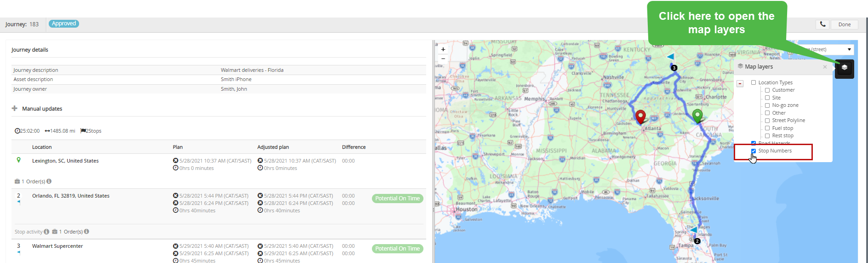Click info icon beside Orlando order
The width and height of the screenshot is (868, 263).
(x=86, y=232)
